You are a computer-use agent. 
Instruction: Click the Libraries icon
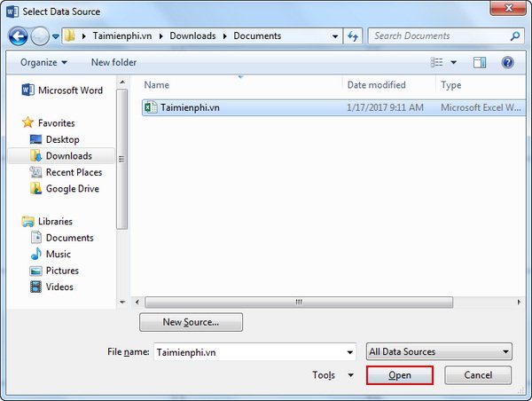coord(27,222)
